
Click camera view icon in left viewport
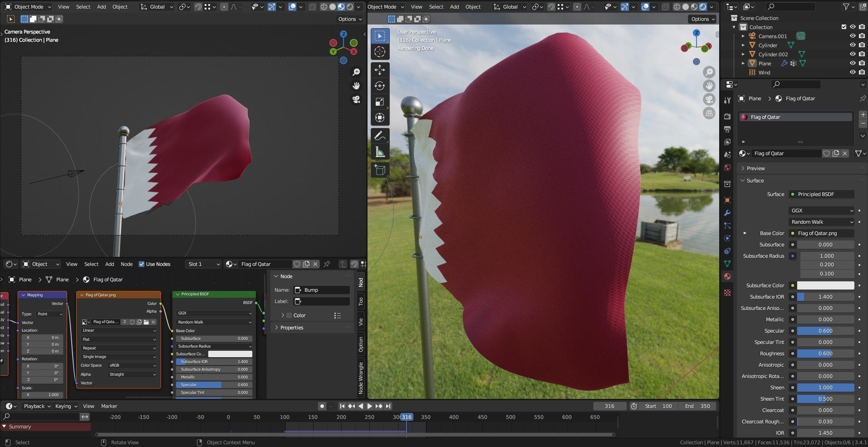click(x=356, y=99)
